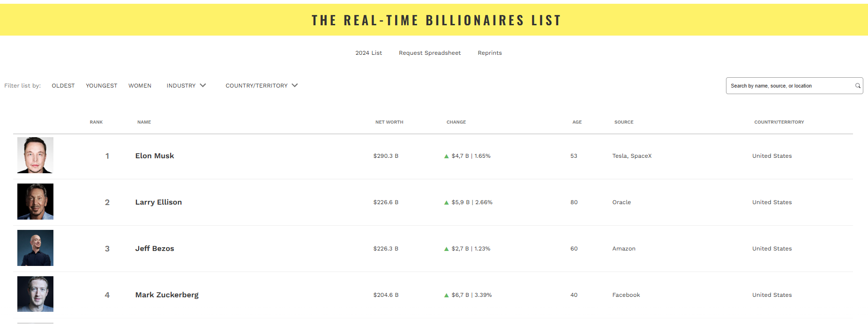Filter the list by Oldest
This screenshot has height=324, width=868.
63,86
